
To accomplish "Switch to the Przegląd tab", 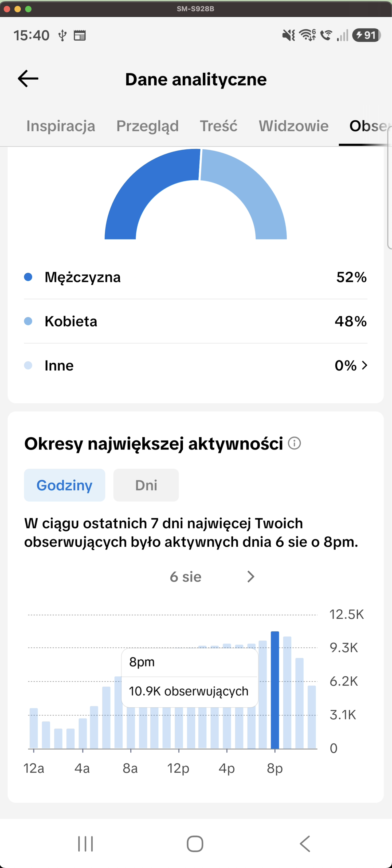I will (x=147, y=126).
